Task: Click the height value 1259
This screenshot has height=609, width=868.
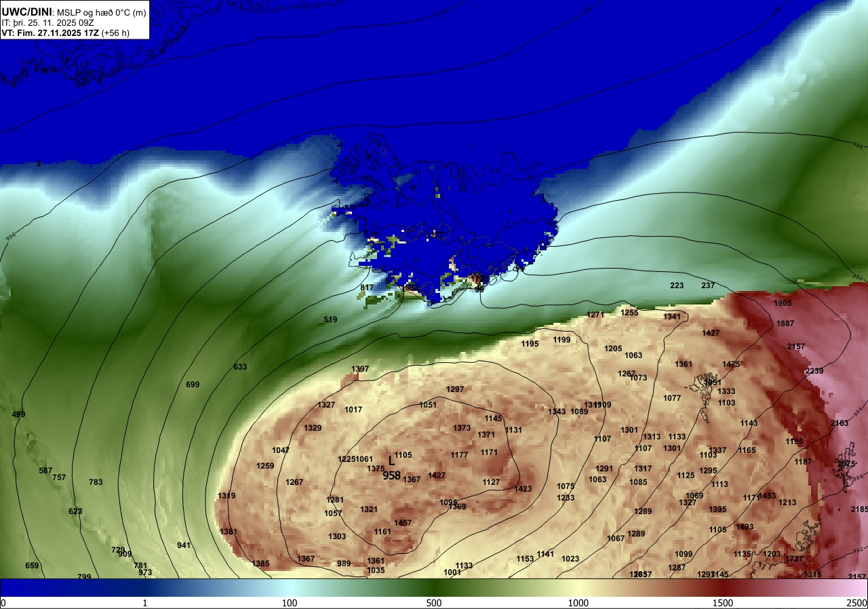Action: point(265,466)
